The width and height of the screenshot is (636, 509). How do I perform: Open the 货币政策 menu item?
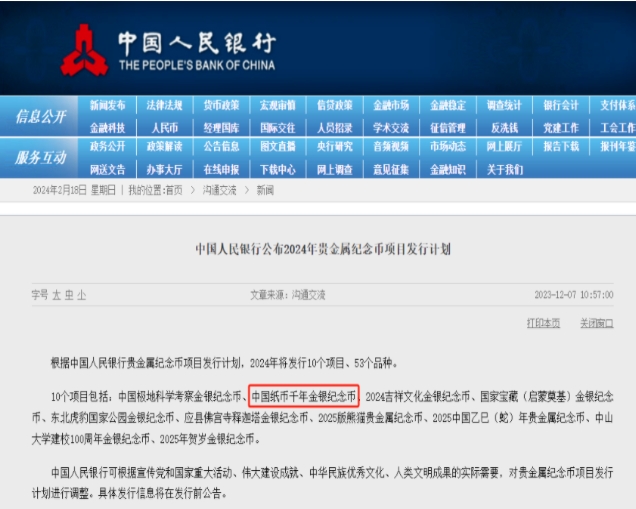tap(221, 105)
